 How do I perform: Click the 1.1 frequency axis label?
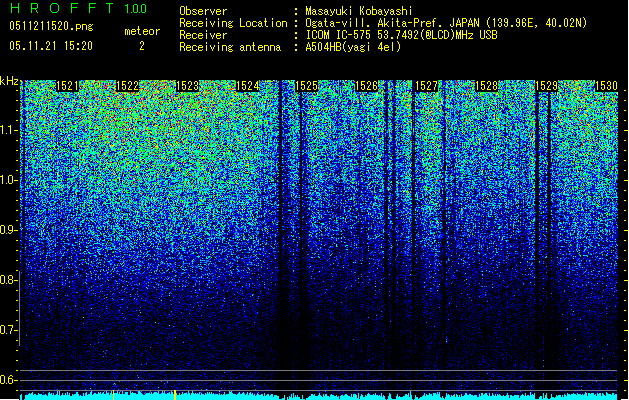[8, 130]
